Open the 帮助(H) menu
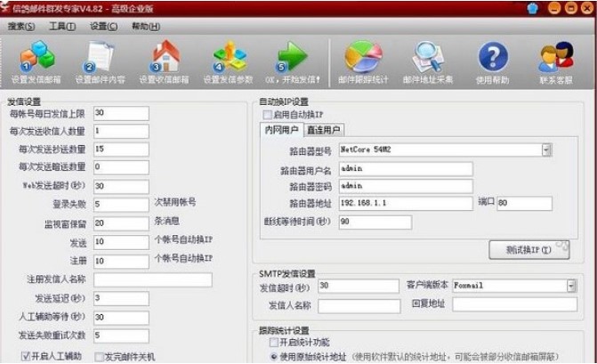The width and height of the screenshot is (597, 364). (145, 27)
